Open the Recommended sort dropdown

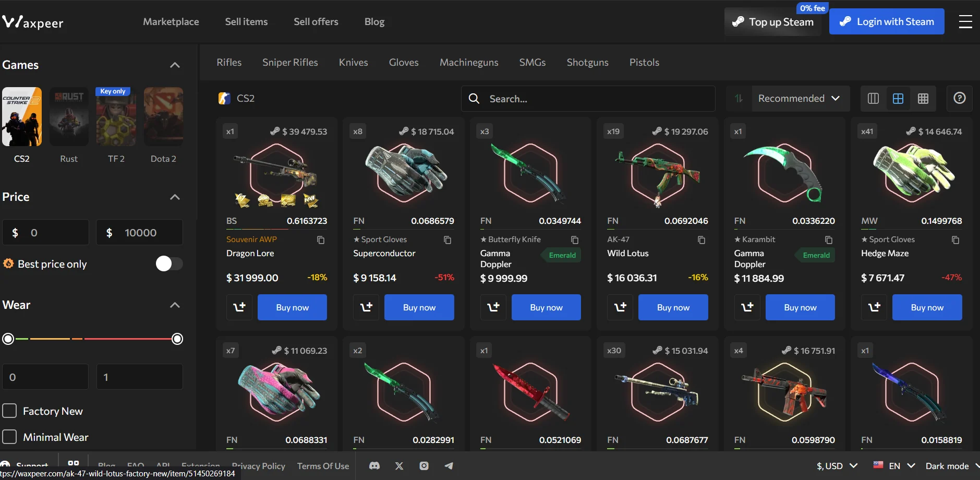pos(800,98)
